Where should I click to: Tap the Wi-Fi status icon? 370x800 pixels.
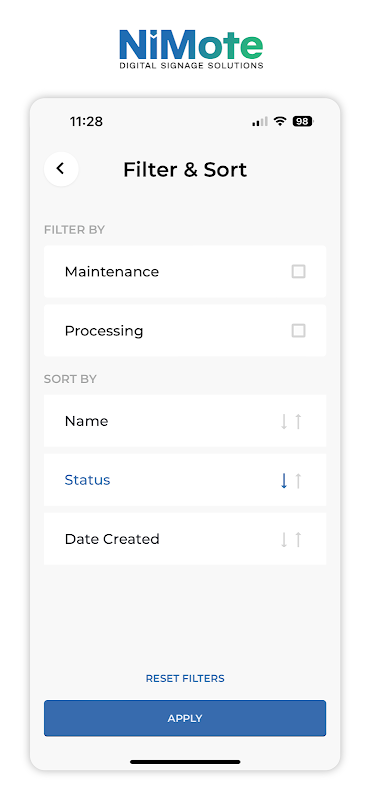point(280,121)
